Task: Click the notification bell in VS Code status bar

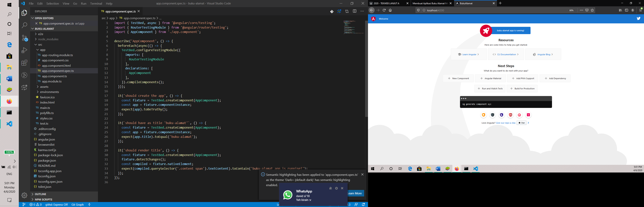Action: click(364, 205)
